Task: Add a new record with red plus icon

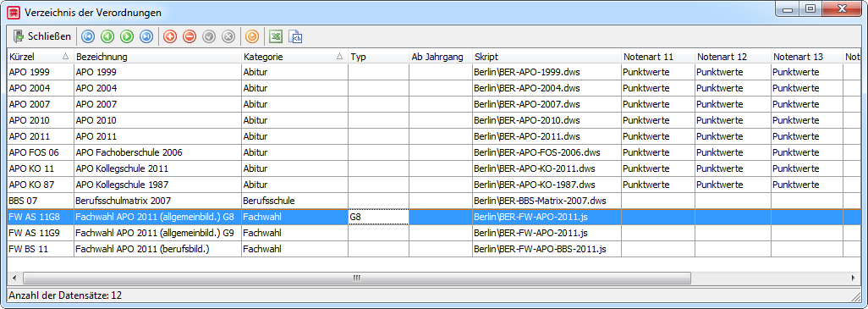Action: [x=170, y=36]
